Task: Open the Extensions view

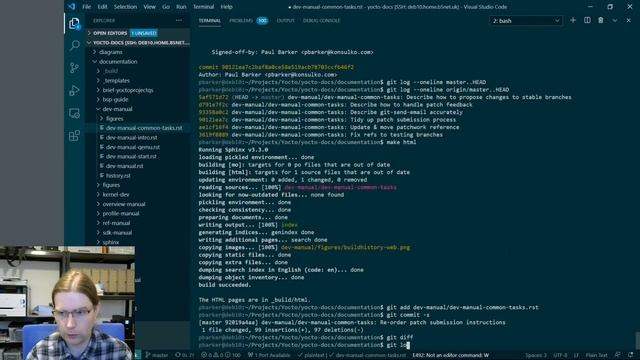Action: [74, 136]
